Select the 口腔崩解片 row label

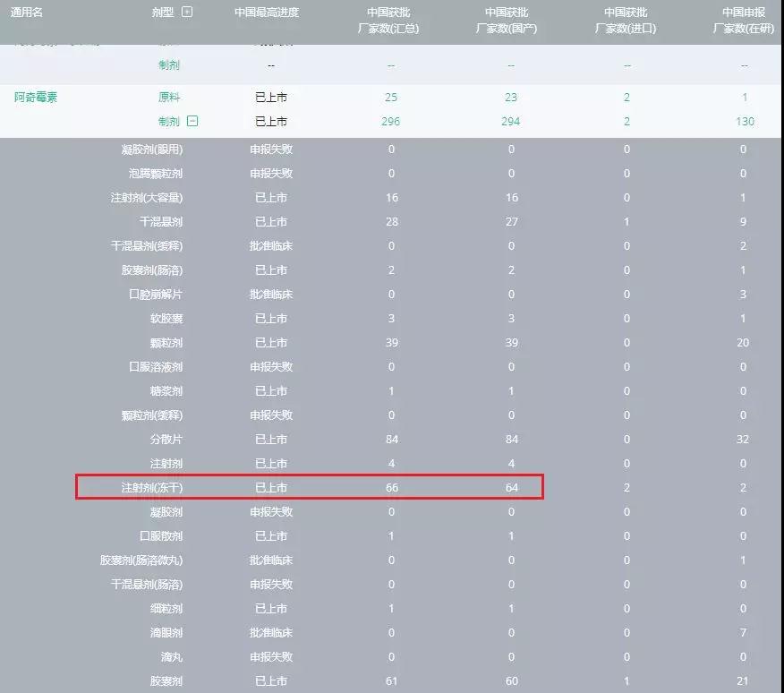pyautogui.click(x=156, y=295)
